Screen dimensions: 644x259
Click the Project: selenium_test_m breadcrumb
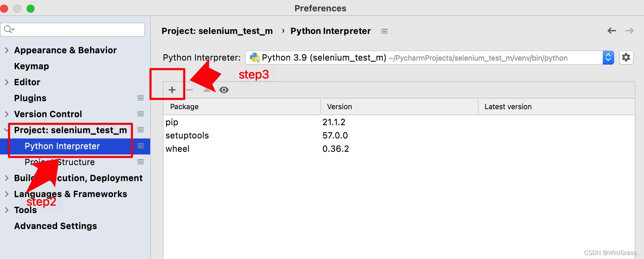(x=217, y=31)
